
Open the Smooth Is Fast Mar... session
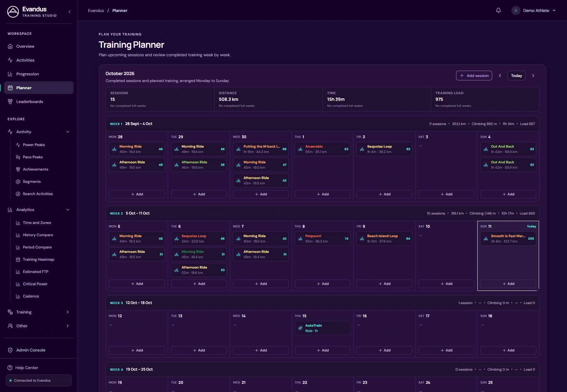coord(508,238)
